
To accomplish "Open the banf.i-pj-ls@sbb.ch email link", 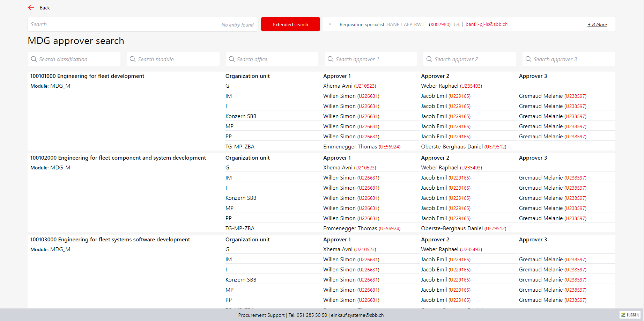I will [486, 24].
